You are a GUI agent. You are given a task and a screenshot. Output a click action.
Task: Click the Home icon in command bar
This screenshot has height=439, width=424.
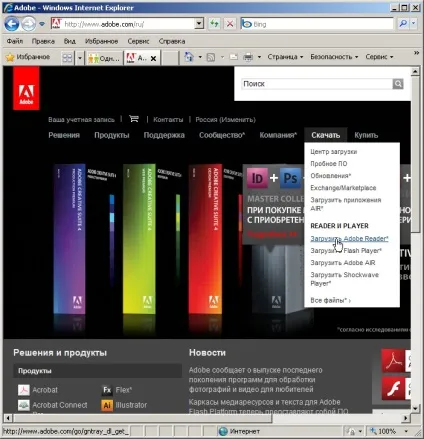click(x=189, y=57)
